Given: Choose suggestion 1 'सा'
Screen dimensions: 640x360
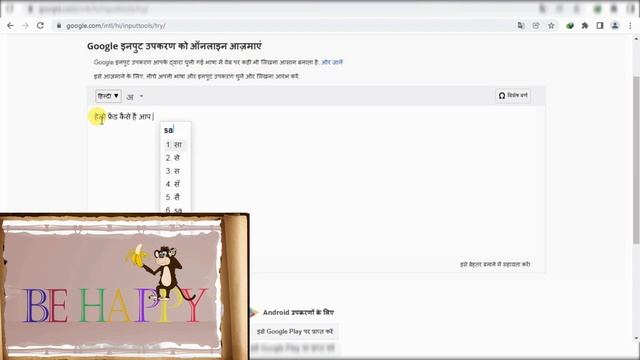Looking at the screenshot, I should pyautogui.click(x=175, y=145).
